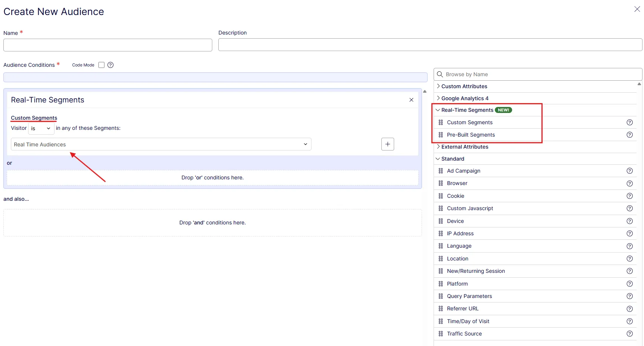
Task: Open help for Location
Action: (x=630, y=259)
